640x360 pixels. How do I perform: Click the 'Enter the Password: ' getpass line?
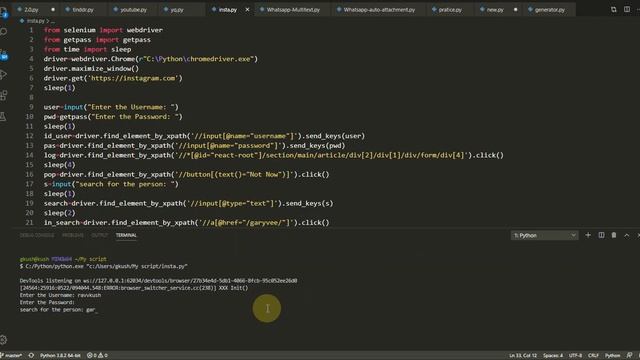click(113, 117)
